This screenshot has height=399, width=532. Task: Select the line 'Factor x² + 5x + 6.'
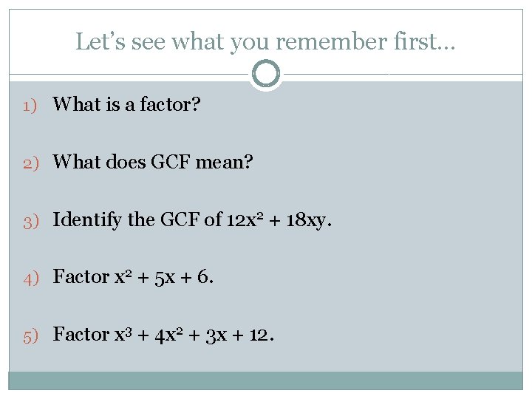point(133,277)
